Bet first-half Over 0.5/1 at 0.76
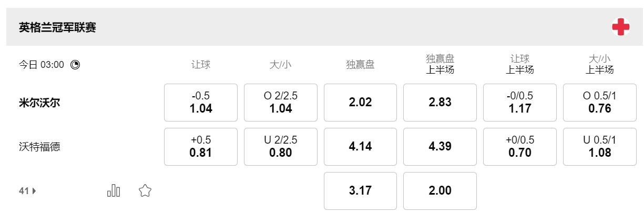The width and height of the screenshot is (644, 212). pos(600,103)
